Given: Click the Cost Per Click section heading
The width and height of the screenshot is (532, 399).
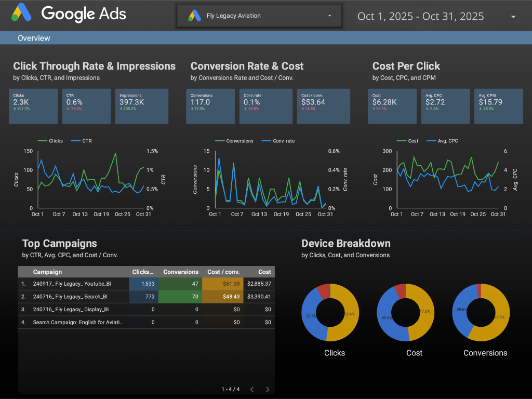Looking at the screenshot, I should click(x=406, y=66).
